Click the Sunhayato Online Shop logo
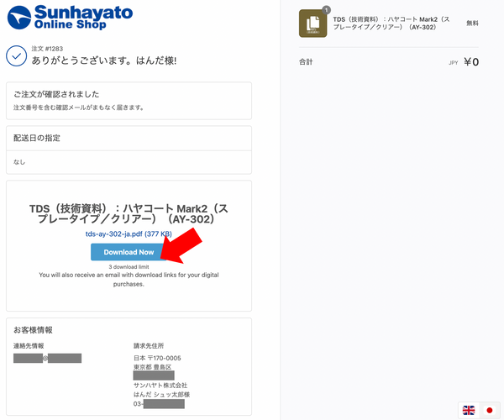The width and height of the screenshot is (504, 420). (x=70, y=18)
